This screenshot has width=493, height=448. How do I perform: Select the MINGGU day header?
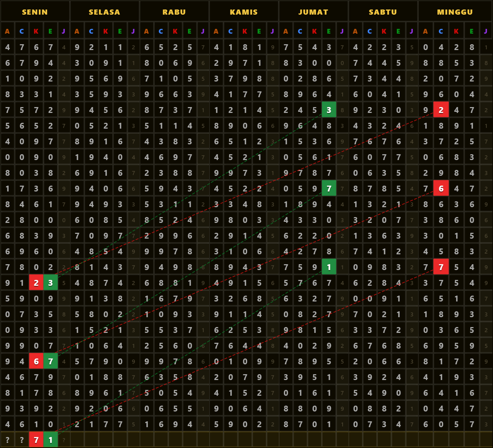[x=455, y=12]
